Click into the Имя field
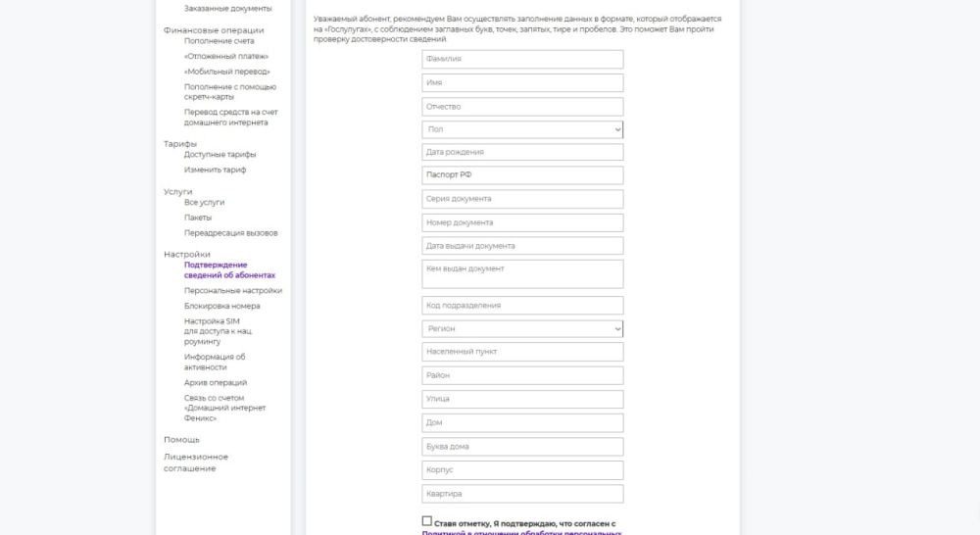 coord(522,82)
